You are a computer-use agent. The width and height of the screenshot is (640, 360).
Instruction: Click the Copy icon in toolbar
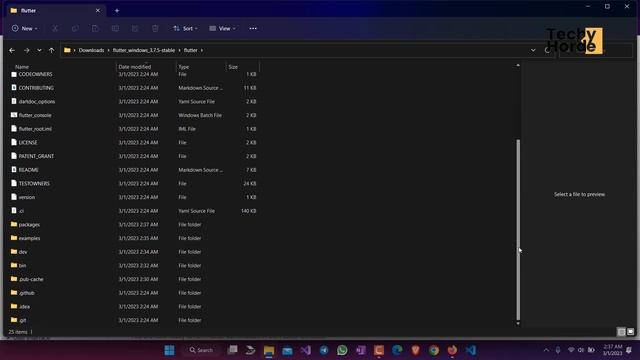[x=75, y=29]
